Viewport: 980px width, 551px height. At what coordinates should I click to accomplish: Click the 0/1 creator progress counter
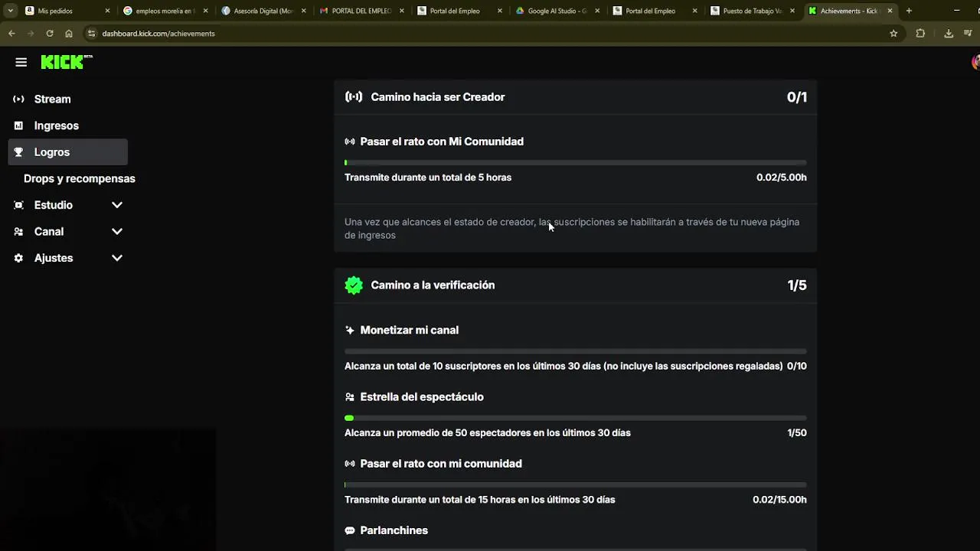[x=797, y=97]
